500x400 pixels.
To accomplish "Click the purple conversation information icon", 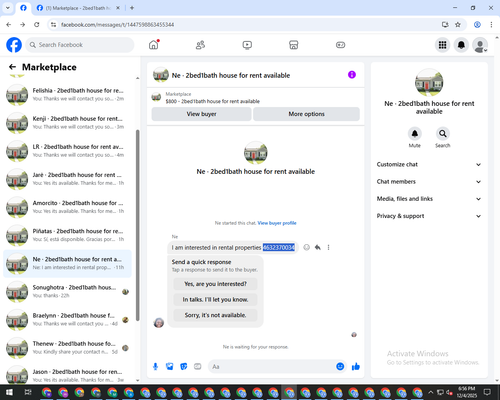I will click(352, 75).
